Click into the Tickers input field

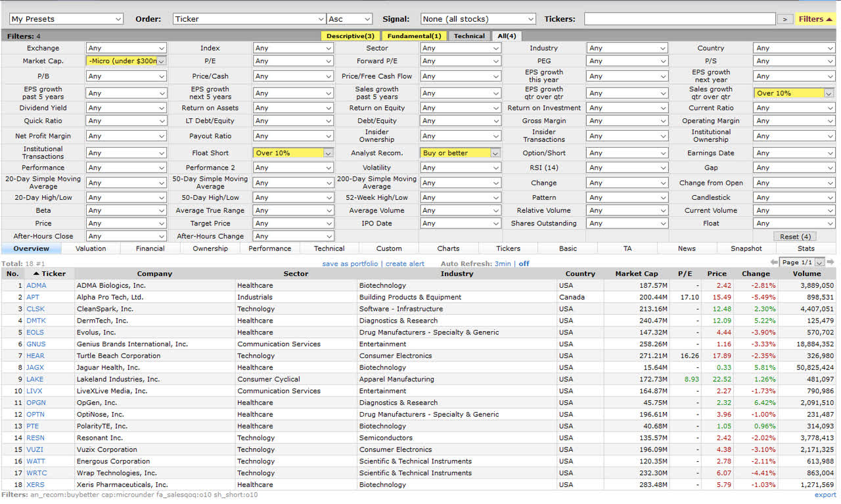(x=679, y=19)
